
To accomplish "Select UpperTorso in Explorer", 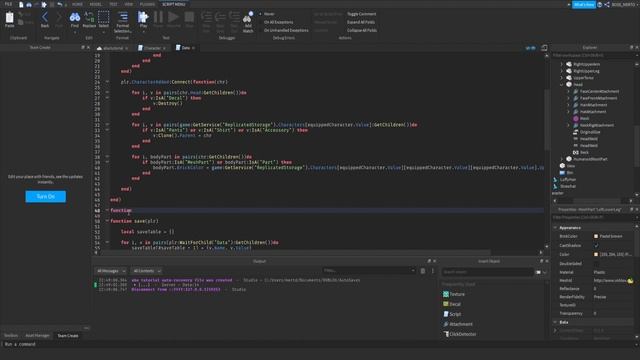I will pyautogui.click(x=583, y=78).
